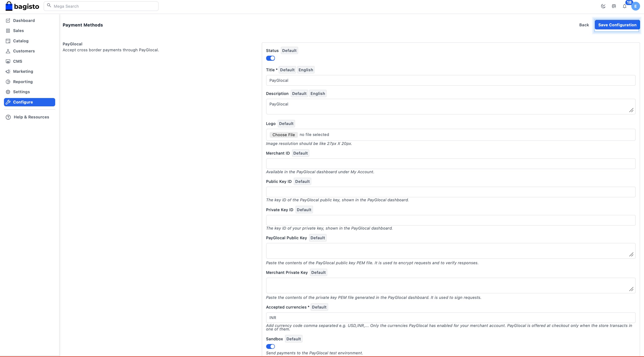
Task: Click the Marketing megaphone icon
Action: click(x=8, y=72)
